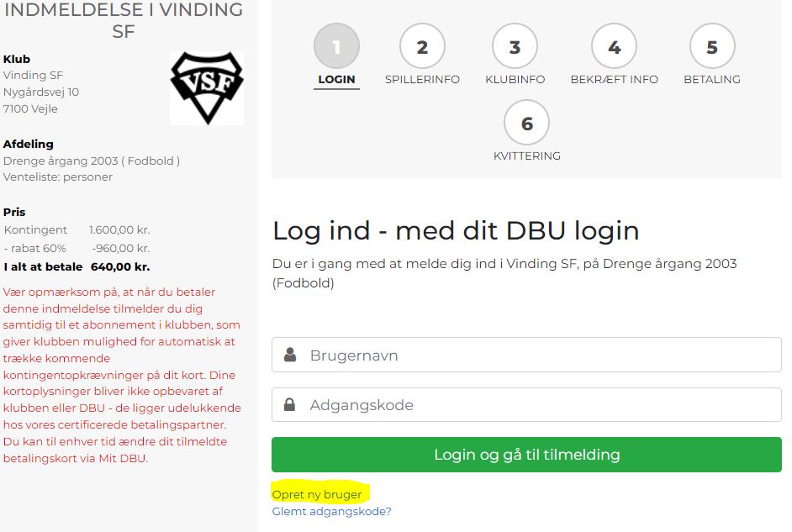Click step 1 circle icon for Login
Image resolution: width=792 pixels, height=532 pixels.
336,46
